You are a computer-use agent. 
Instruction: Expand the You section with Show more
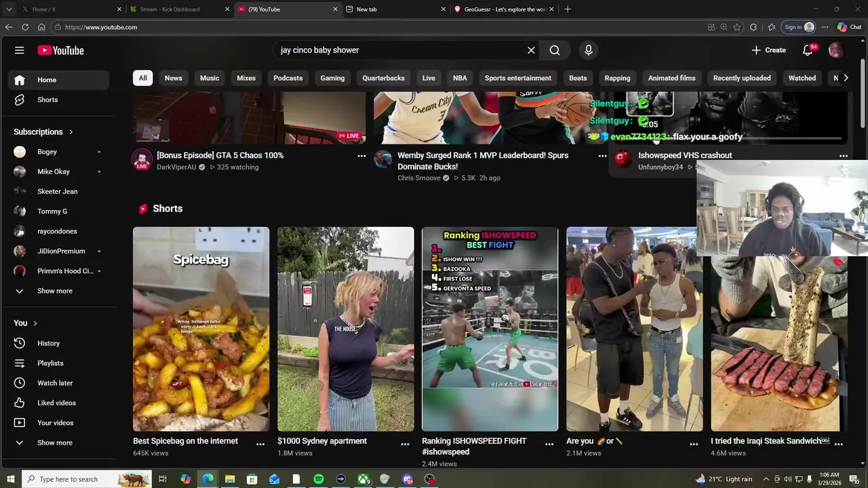click(58, 443)
